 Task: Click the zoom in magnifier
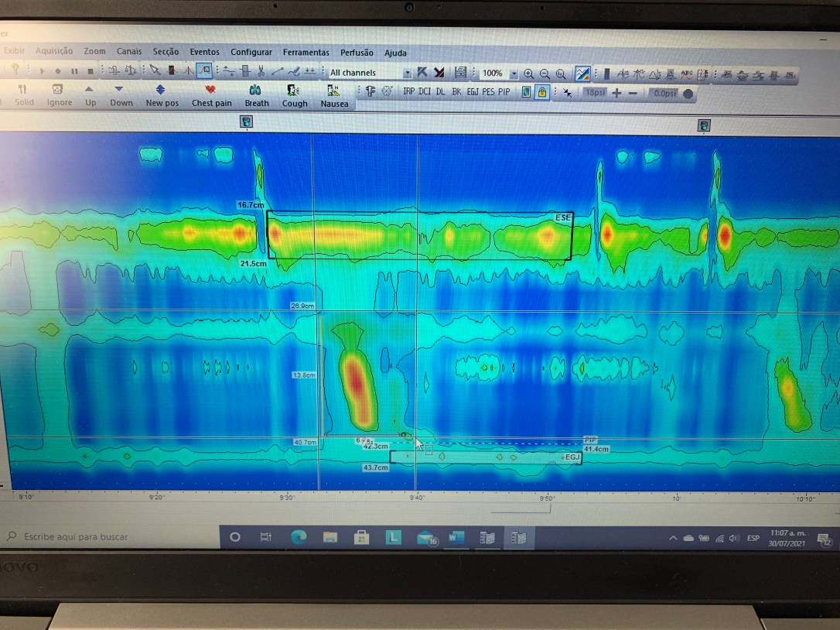click(528, 74)
